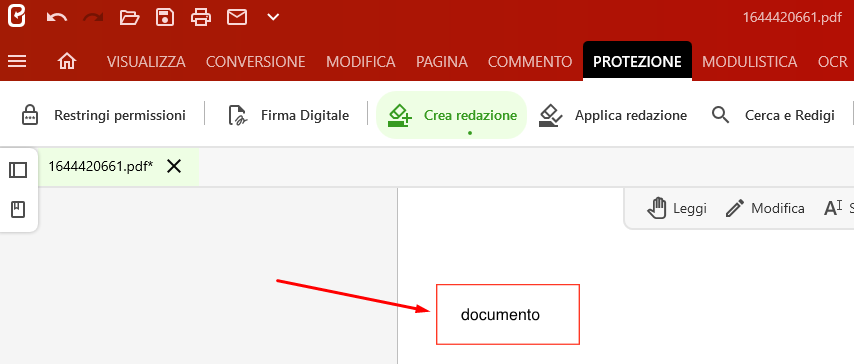Image resolution: width=854 pixels, height=364 pixels.
Task: Switch to the COMMENTO tab
Action: 530,62
